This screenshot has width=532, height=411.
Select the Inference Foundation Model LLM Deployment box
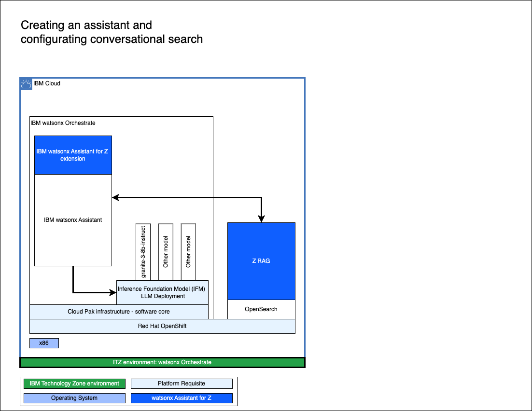(162, 292)
